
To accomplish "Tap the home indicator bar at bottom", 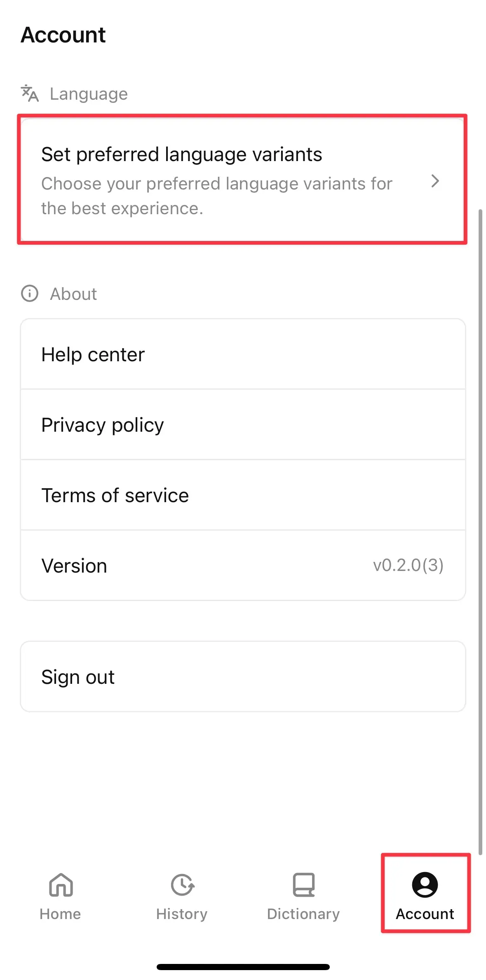I will point(243,967).
